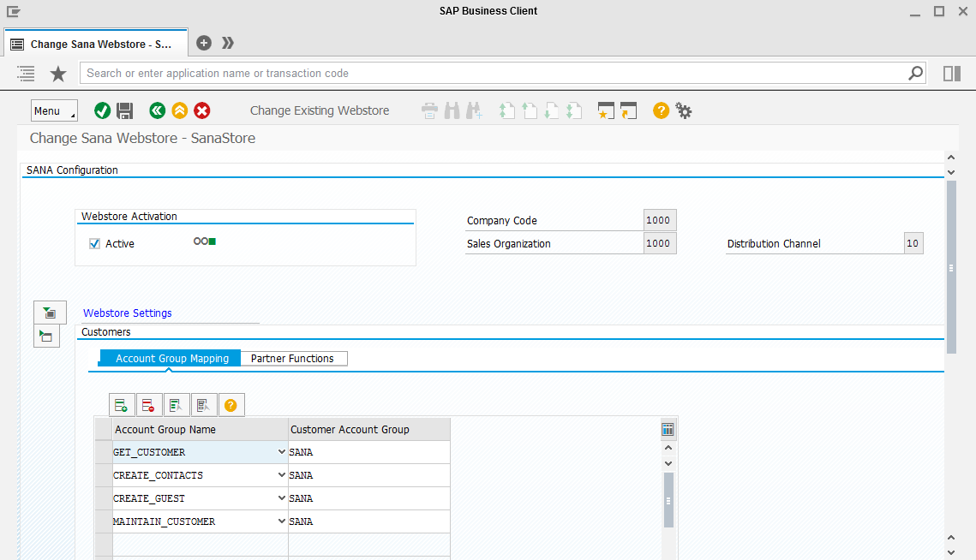Viewport: 976px width, 560px height.
Task: Click the generate shortcut window icon
Action: point(629,110)
